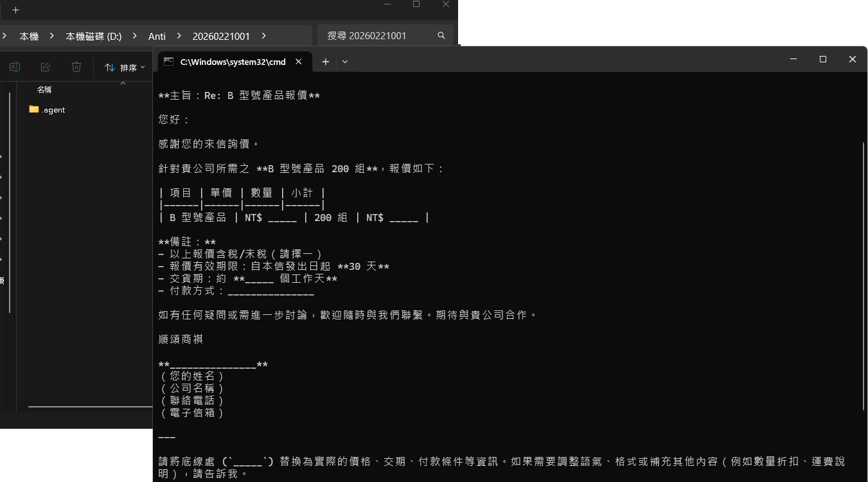Expand the breadcrumb chevron after 20260221001
Screen dimensions: 868x482
263,36
